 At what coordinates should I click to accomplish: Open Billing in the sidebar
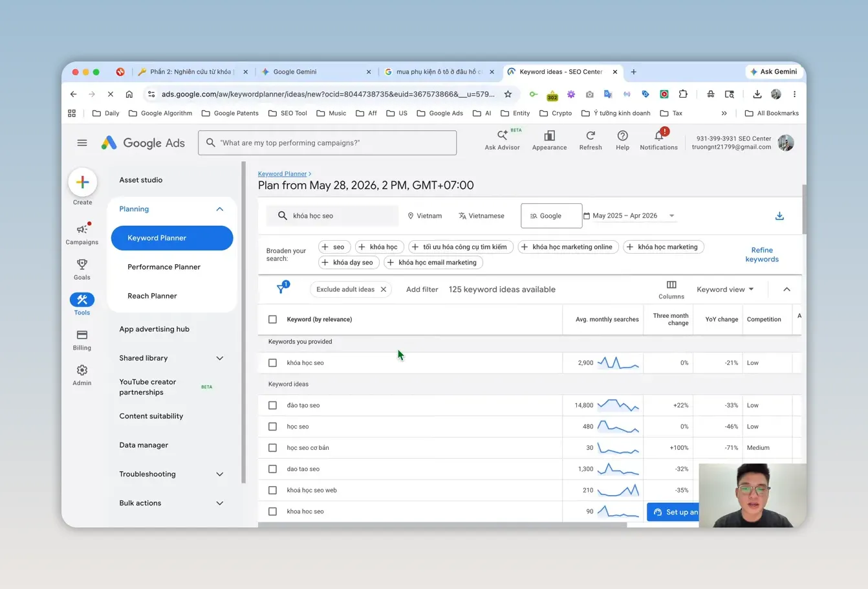[x=82, y=340]
